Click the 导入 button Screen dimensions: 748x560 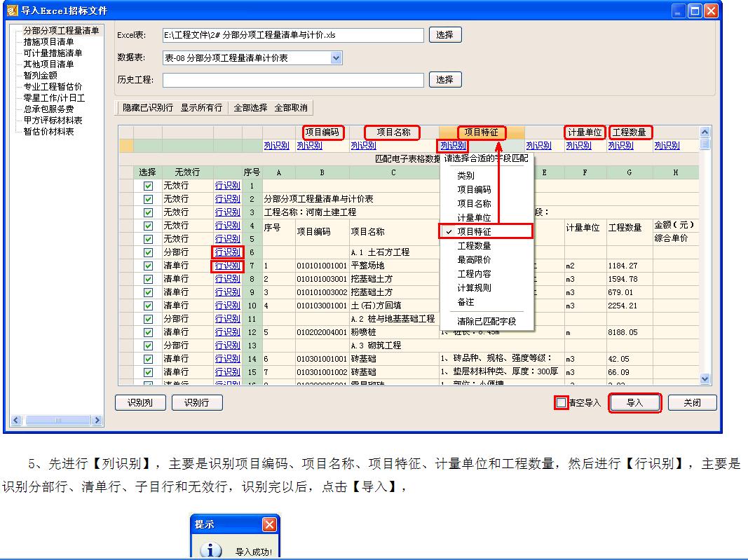point(635,403)
